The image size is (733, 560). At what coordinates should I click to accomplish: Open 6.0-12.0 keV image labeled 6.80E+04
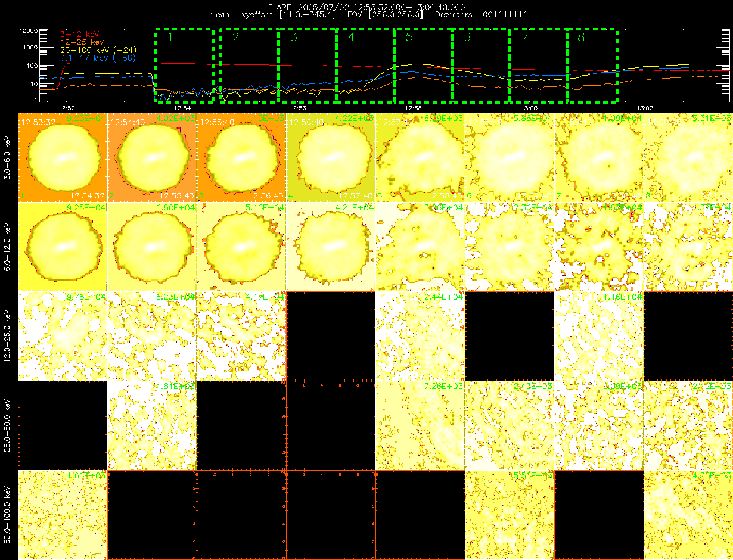152,246
